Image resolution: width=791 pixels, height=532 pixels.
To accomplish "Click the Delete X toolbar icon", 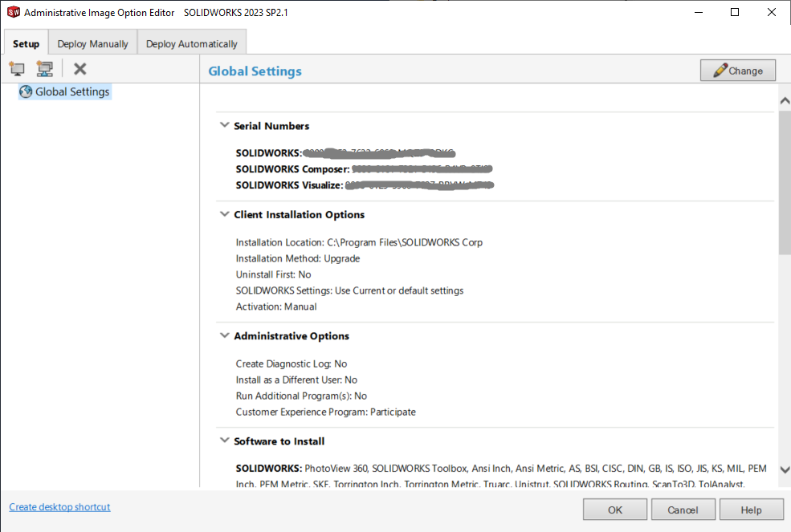I will coord(80,69).
